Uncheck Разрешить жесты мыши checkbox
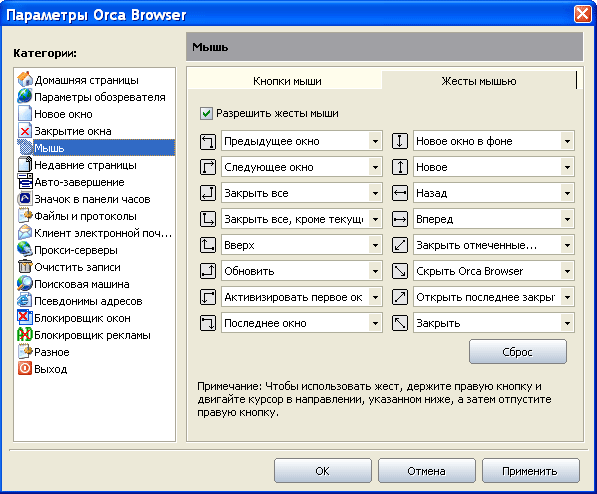Viewport: 597px width, 494px height. (x=206, y=114)
